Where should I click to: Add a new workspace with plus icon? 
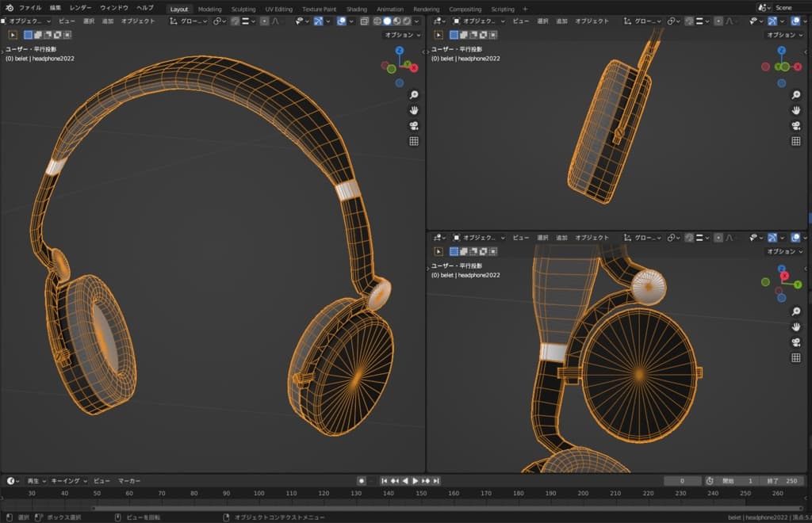click(525, 9)
